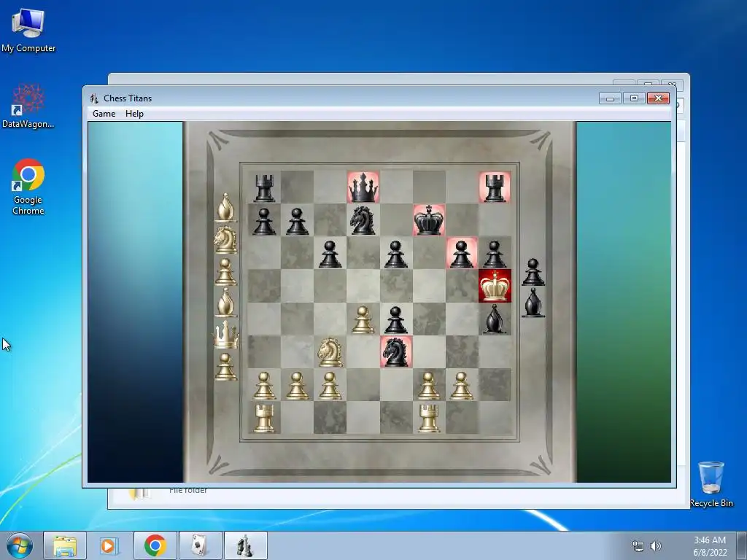
Task: Select the highlighted black rook on h8
Action: [x=495, y=187]
